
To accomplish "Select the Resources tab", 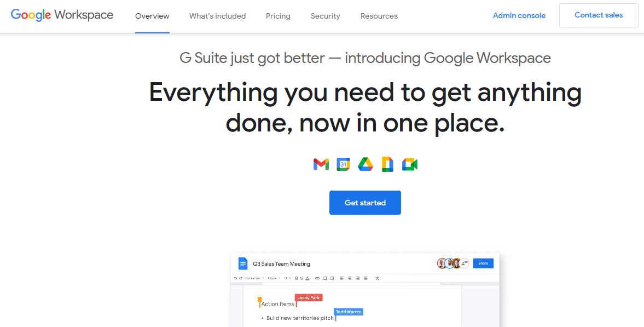I will pyautogui.click(x=379, y=16).
